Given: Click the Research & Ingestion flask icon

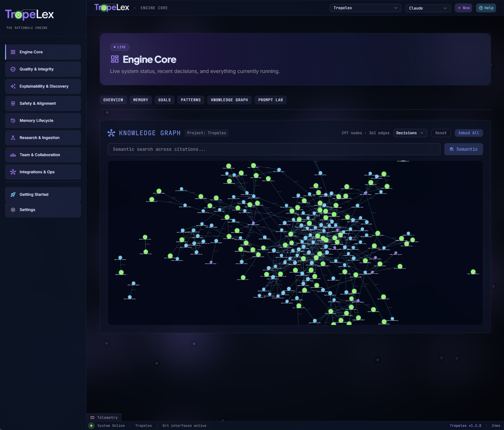Looking at the screenshot, I should pyautogui.click(x=13, y=138).
